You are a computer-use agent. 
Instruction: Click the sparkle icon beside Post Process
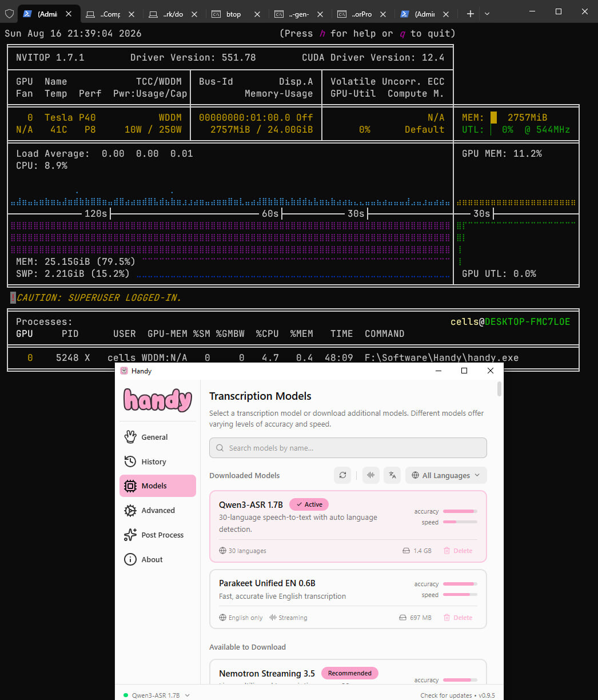(130, 535)
